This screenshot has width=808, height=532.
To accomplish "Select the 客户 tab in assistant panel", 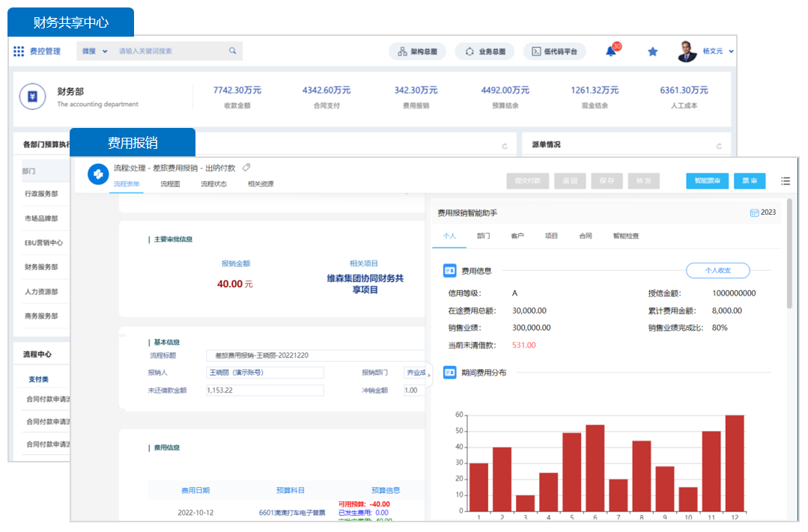I will click(x=517, y=236).
